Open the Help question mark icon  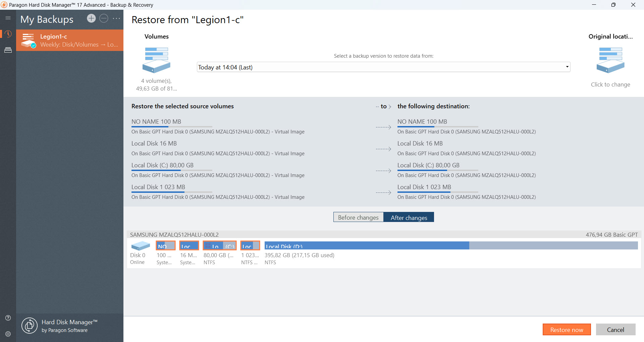8,318
